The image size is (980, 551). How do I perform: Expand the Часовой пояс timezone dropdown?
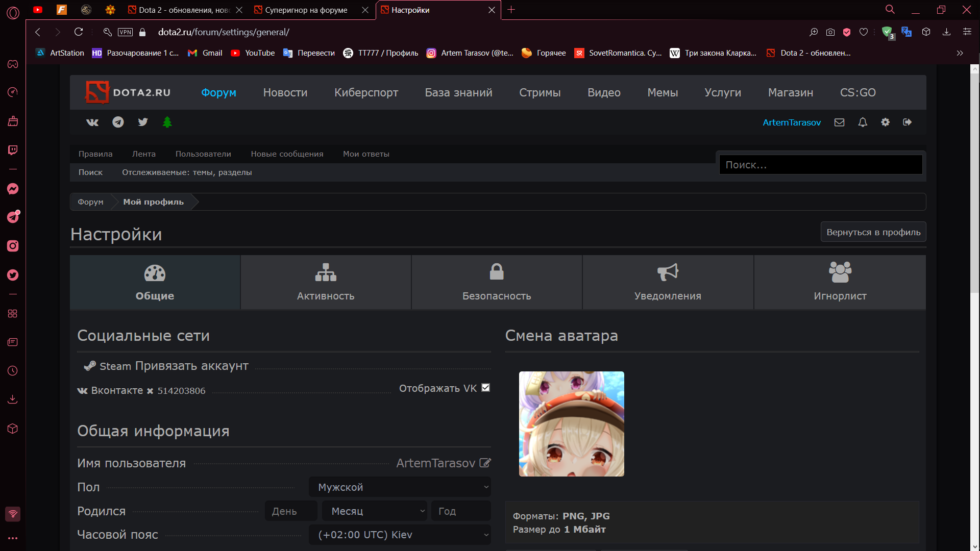pos(400,535)
